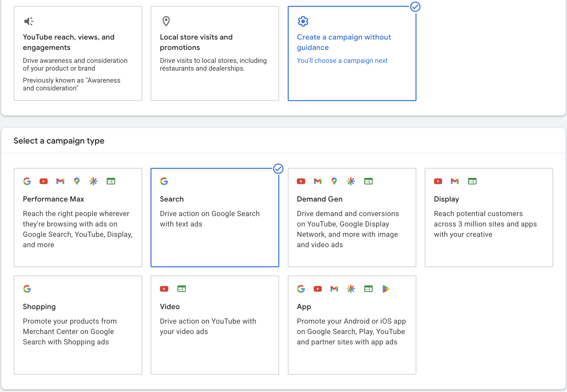Click the Gmail icon in Performance Max card
Image resolution: width=567 pixels, height=392 pixels.
[x=60, y=181]
